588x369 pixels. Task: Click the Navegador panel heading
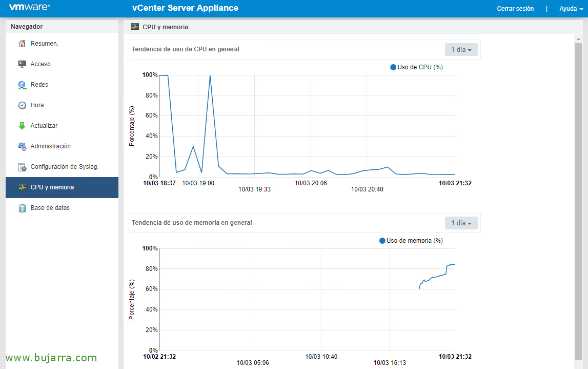pyautogui.click(x=27, y=27)
